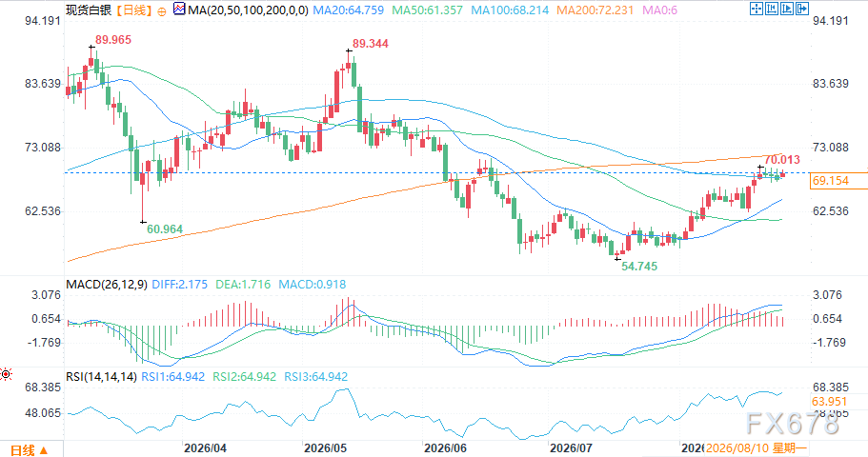This screenshot has height=457, width=868.
Task: Toggle the MA20:64.759 line legend
Action: [348, 10]
